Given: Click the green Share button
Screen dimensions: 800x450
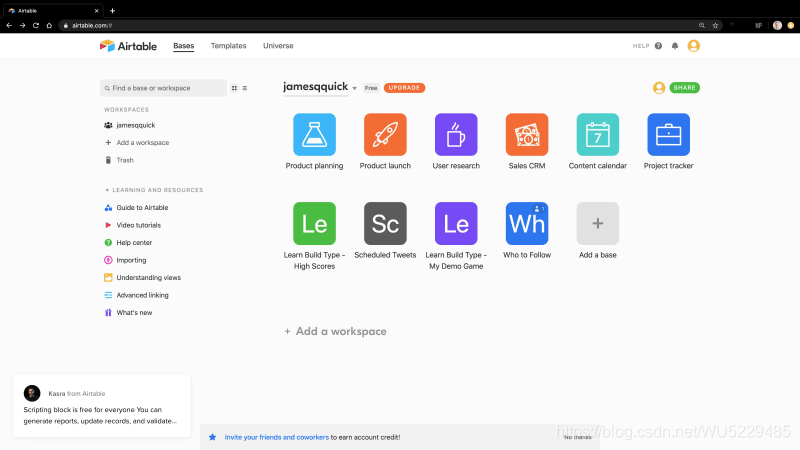Looking at the screenshot, I should 684,88.
